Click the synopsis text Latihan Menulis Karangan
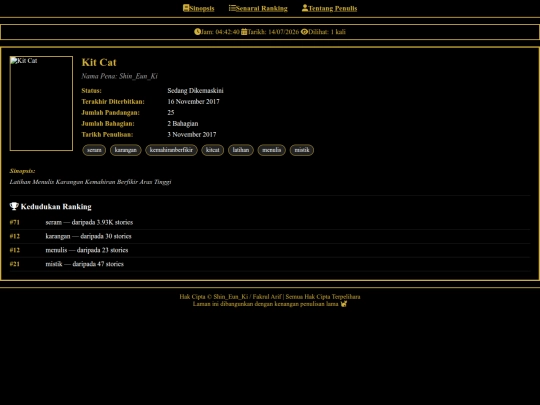 click(x=90, y=182)
